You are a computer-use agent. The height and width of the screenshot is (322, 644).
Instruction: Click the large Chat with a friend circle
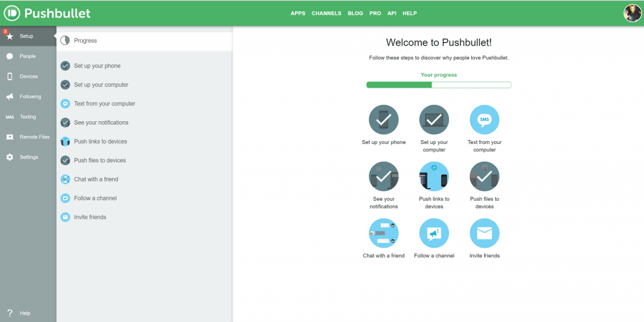coord(383,233)
